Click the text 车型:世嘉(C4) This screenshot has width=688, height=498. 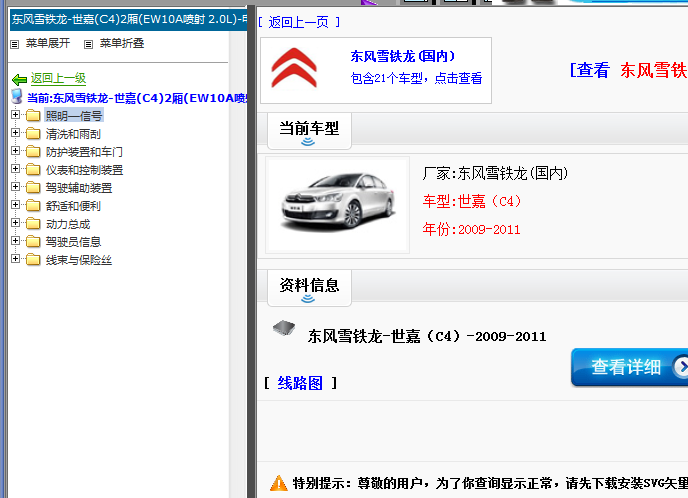(472, 201)
